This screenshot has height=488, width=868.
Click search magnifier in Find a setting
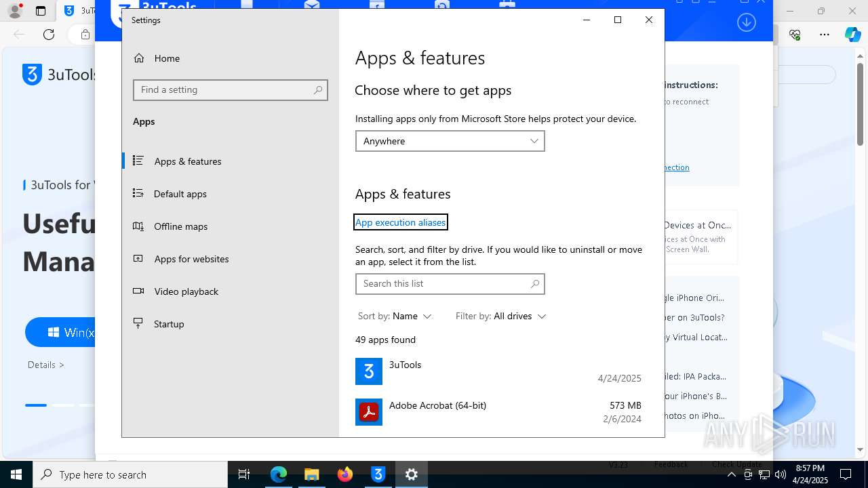[318, 89]
